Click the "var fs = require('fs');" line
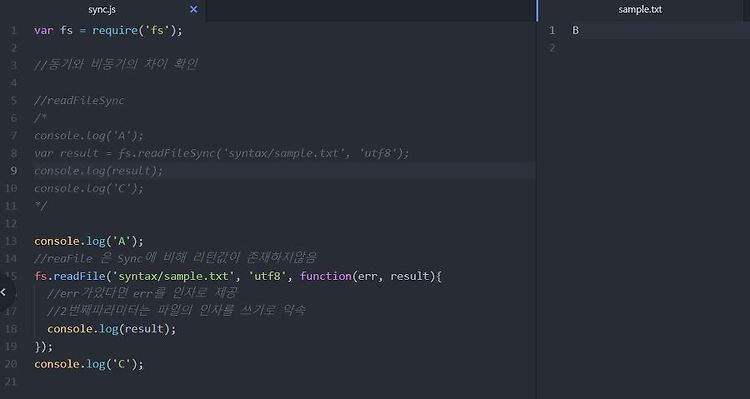The height and width of the screenshot is (399, 750). 108,31
